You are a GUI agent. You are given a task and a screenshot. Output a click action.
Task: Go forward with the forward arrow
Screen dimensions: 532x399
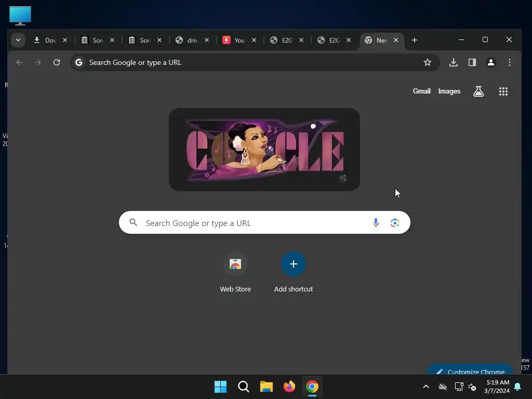pos(38,62)
